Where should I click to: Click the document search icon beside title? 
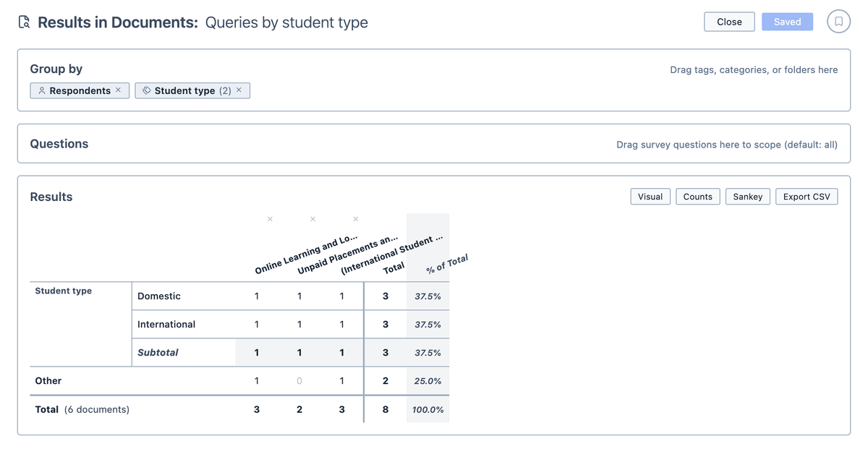coord(24,22)
